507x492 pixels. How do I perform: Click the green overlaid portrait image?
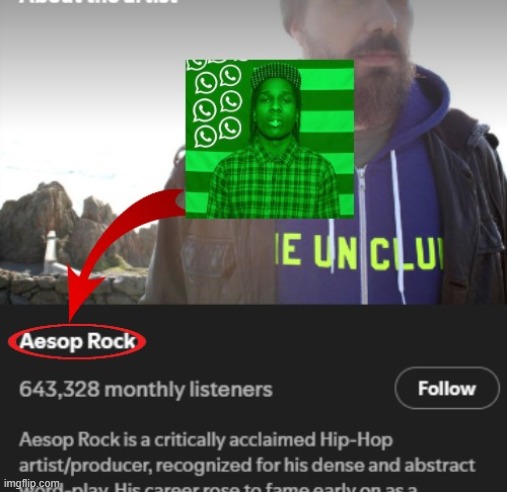coord(270,139)
